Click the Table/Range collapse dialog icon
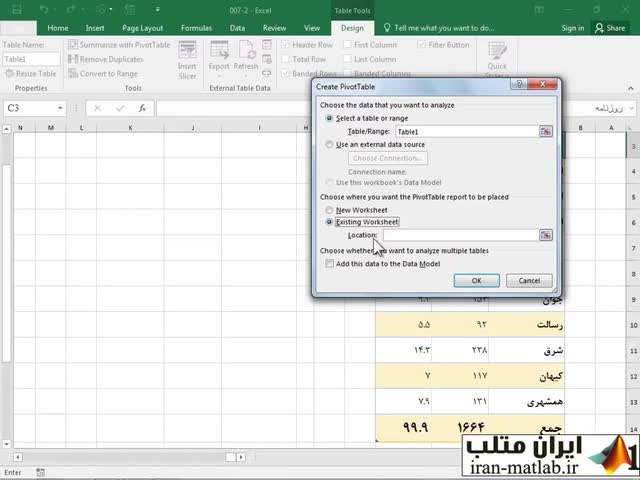This screenshot has height=480, width=640. [x=546, y=131]
